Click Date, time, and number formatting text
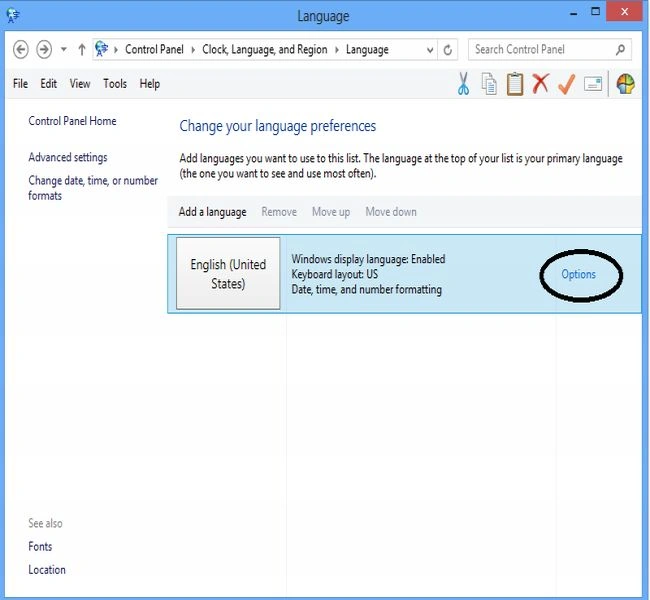The height and width of the screenshot is (600, 650). [x=366, y=289]
